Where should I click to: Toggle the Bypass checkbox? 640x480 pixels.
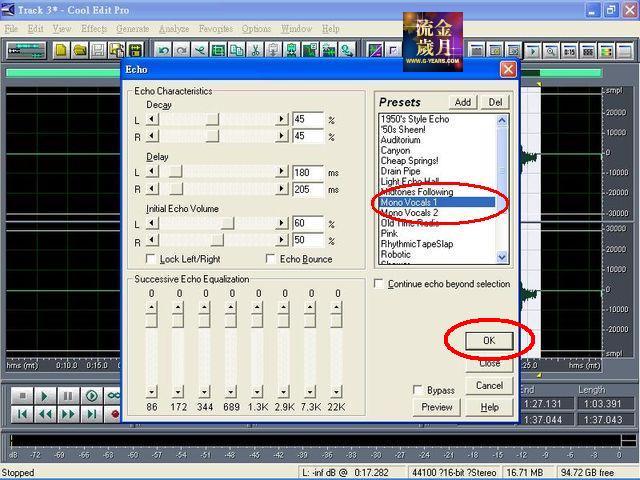point(418,390)
